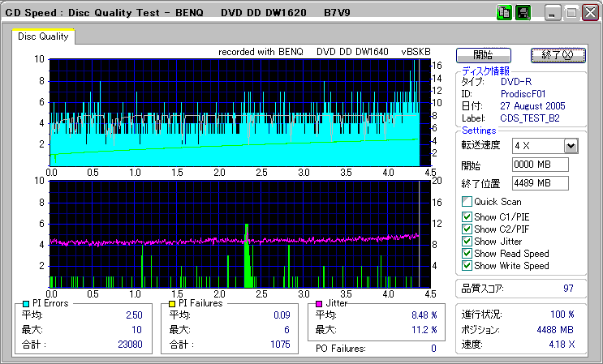This screenshot has height=364, width=603.
Task: Click the copy to clipboard icon
Action: 504,13
